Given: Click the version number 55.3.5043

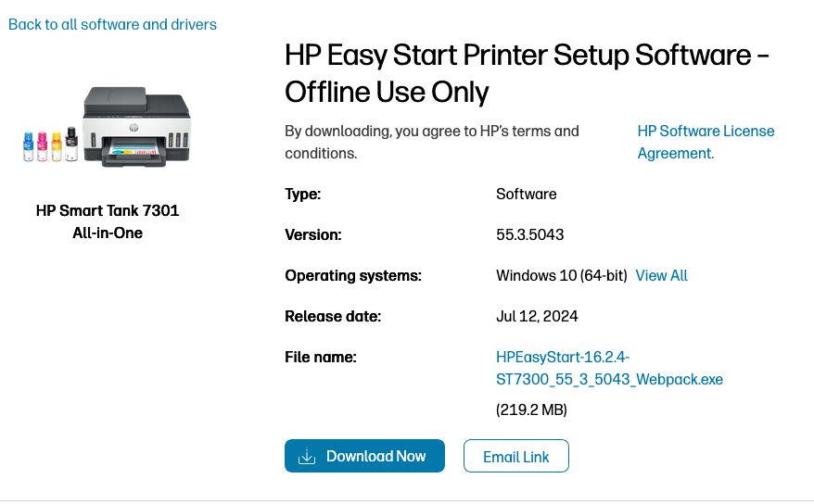Looking at the screenshot, I should point(529,234).
